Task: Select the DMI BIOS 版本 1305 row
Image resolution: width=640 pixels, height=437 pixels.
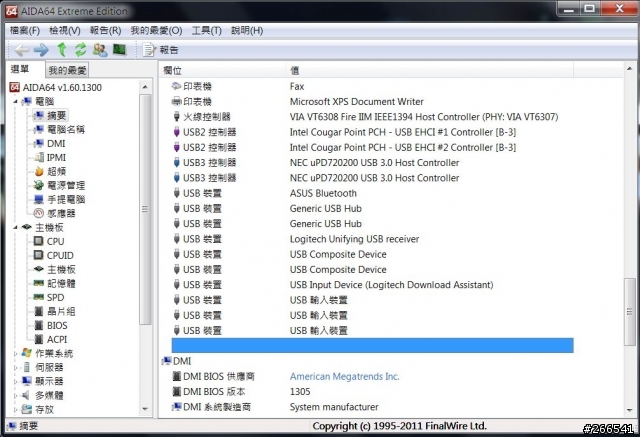Action: pyautogui.click(x=372, y=391)
